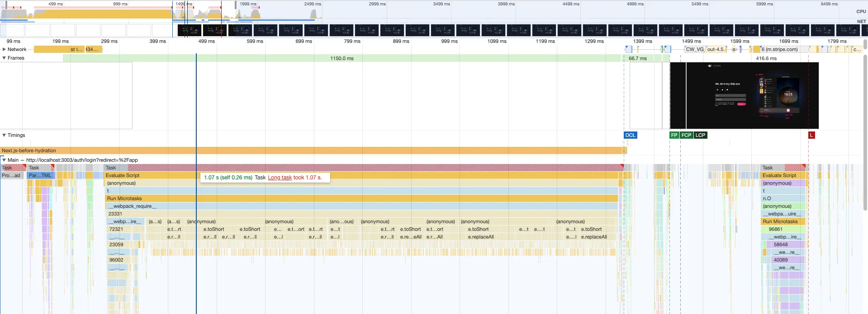Click the red L load marker
868x314 pixels.
[x=811, y=135]
